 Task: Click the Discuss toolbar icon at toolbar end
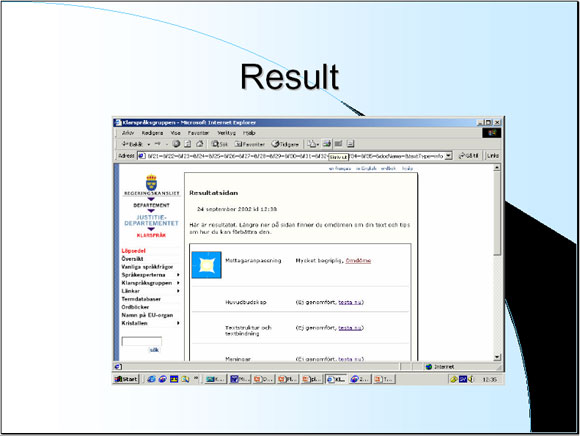click(351, 143)
